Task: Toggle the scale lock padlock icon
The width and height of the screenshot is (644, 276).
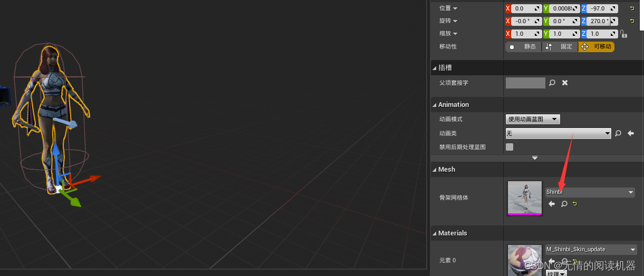Action: tap(623, 34)
